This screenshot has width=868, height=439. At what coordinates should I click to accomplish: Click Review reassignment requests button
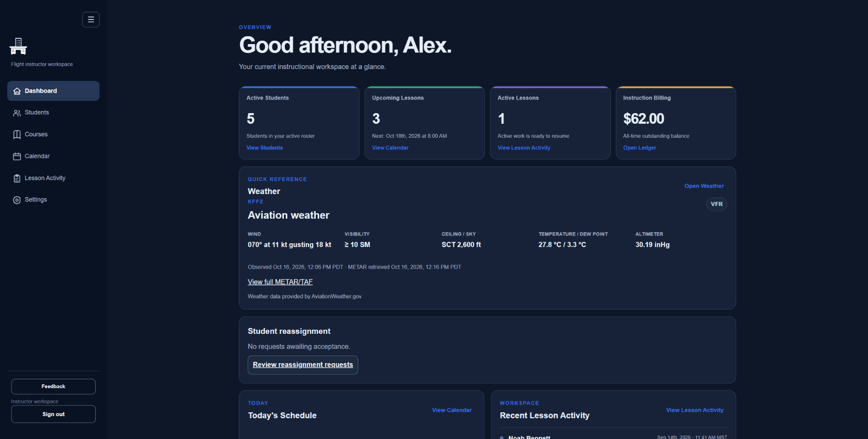303,365
